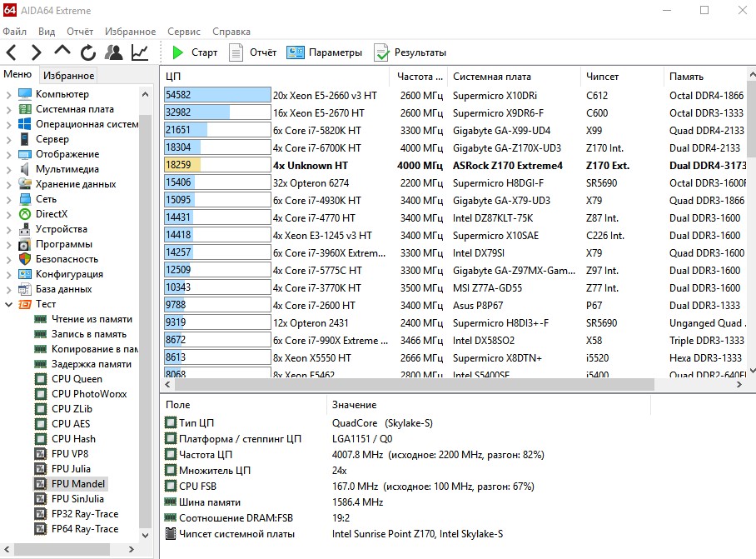Expand the DirectX tree node

click(x=8, y=214)
